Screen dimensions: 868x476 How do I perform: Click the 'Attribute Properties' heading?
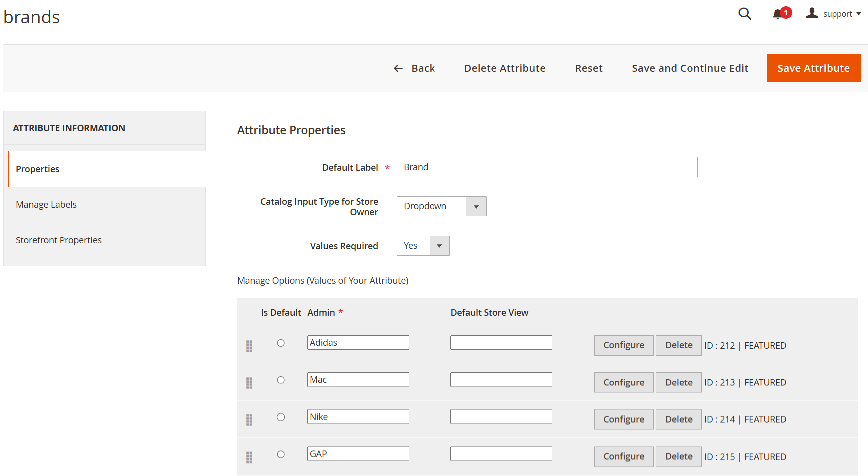pyautogui.click(x=291, y=130)
